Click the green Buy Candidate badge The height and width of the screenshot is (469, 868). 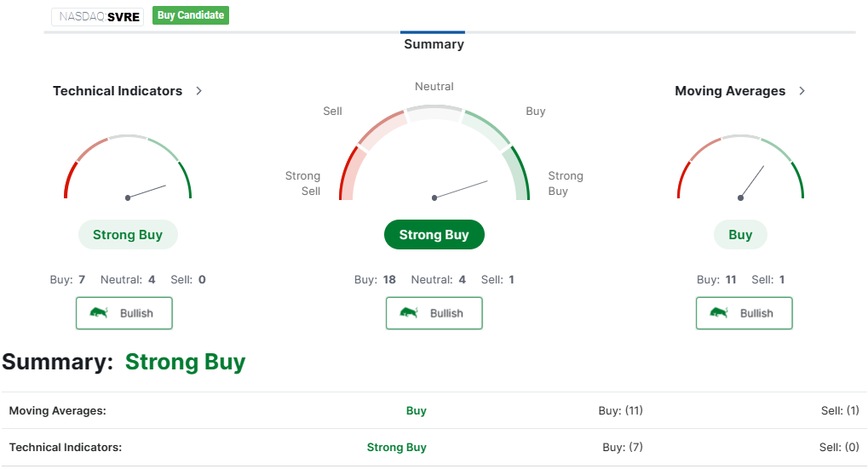pos(191,15)
